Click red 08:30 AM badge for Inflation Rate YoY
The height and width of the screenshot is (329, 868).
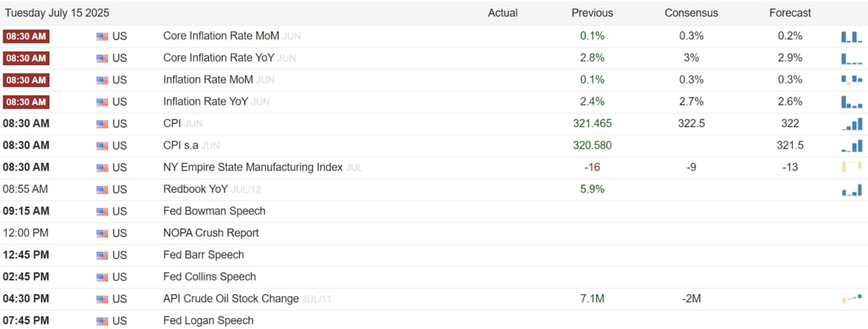(x=26, y=102)
